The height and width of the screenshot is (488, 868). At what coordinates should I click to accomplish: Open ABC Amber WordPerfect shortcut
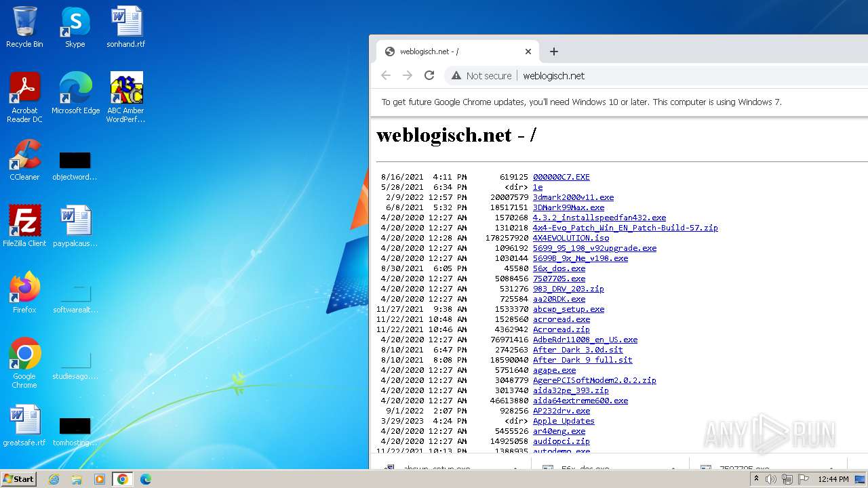pyautogui.click(x=125, y=97)
